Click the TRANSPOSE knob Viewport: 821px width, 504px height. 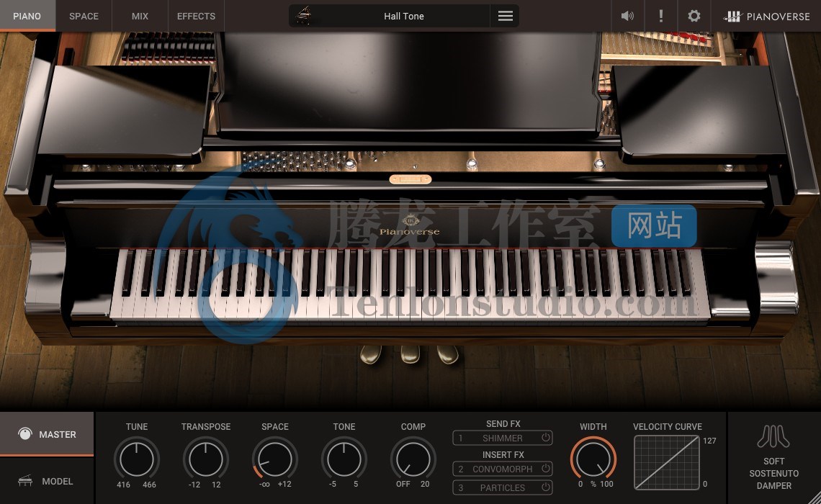coord(206,459)
